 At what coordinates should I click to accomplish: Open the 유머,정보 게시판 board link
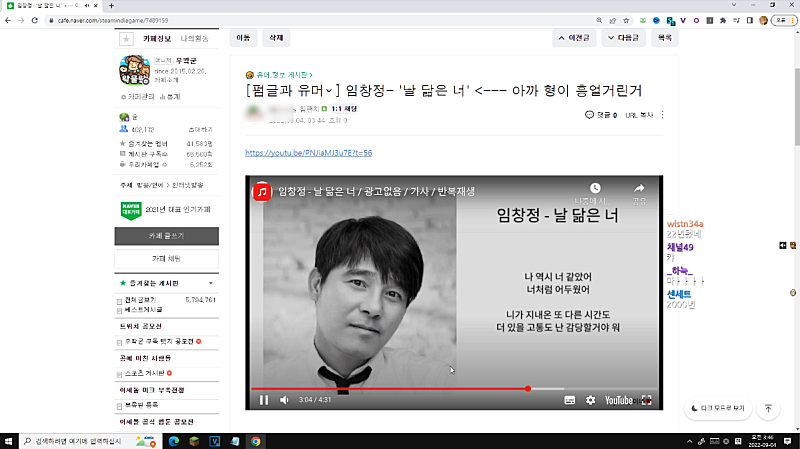[x=282, y=75]
